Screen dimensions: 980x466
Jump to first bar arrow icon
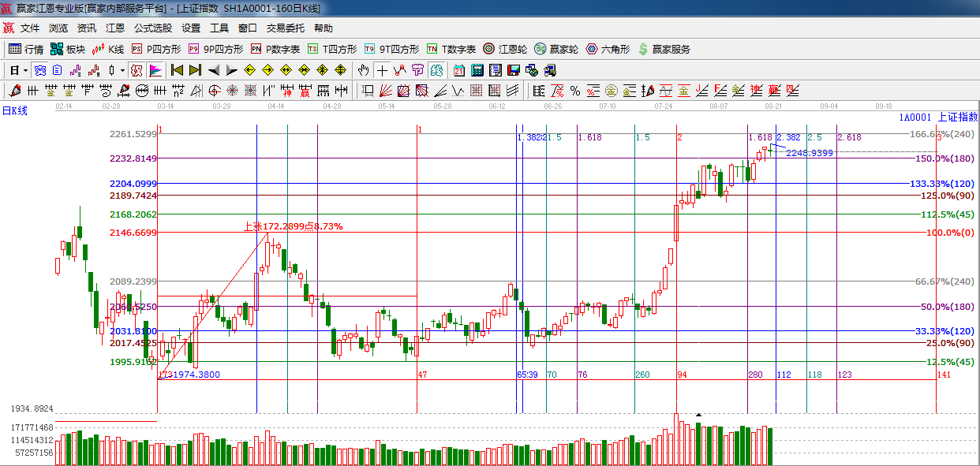[177, 70]
